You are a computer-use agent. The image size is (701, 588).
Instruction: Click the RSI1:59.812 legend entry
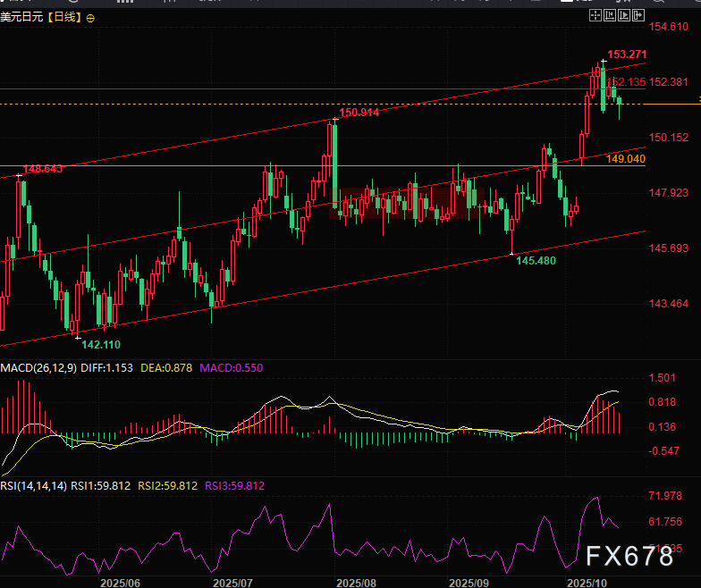tap(101, 486)
